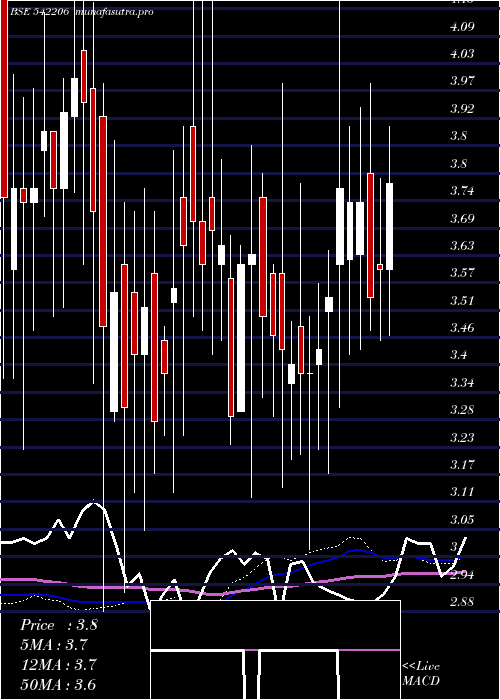Viewport: 500px width, 700px height.
Task: Select the 3.63 axis value
Action: coord(462,246)
